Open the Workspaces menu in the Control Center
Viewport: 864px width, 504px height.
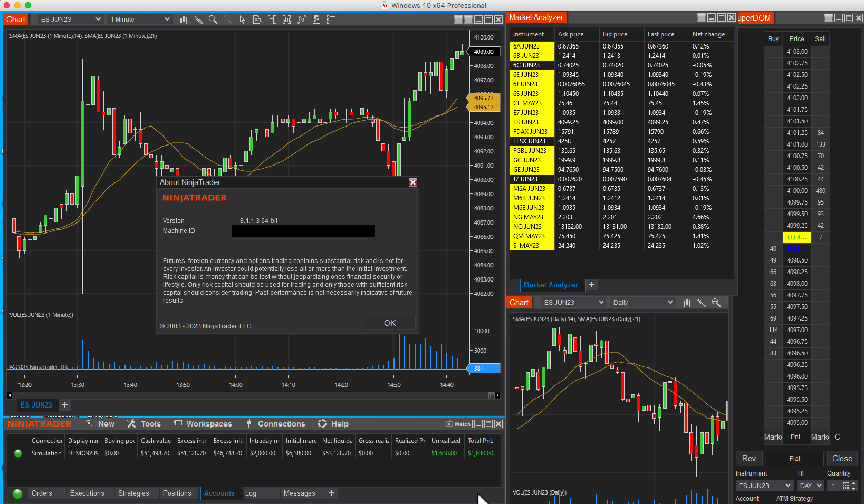209,423
